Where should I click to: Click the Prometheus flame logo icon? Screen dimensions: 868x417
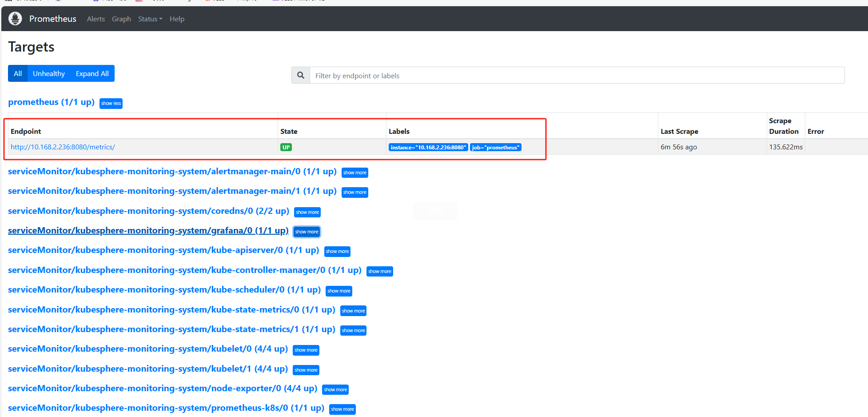(x=15, y=19)
